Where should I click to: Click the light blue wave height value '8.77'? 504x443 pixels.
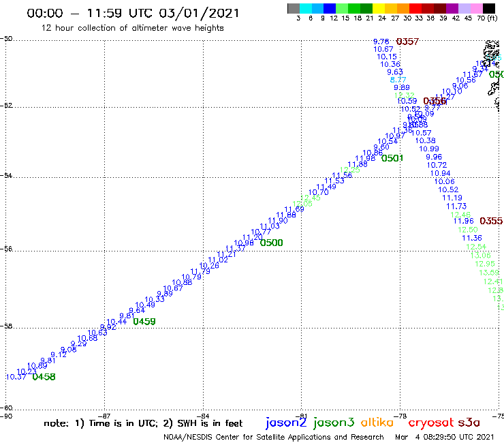click(398, 80)
